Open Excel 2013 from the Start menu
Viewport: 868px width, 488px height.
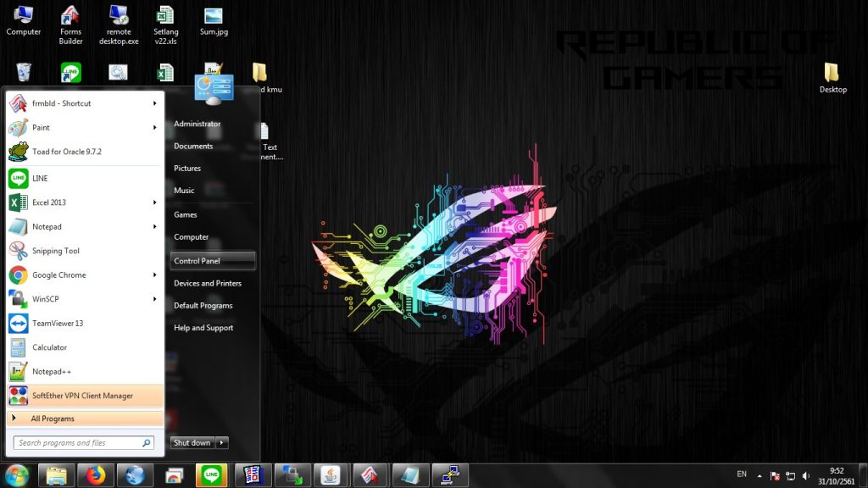click(86, 202)
